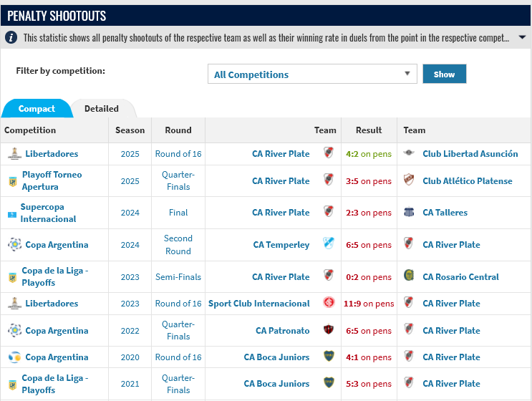
Task: Click the Show button
Action: click(x=444, y=74)
